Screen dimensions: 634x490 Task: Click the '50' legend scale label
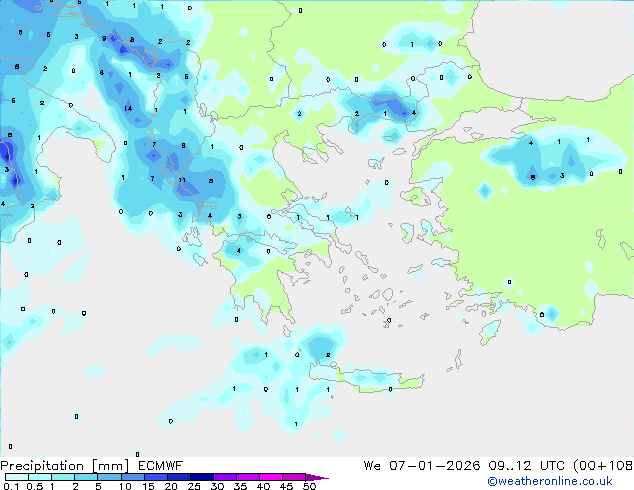310,486
